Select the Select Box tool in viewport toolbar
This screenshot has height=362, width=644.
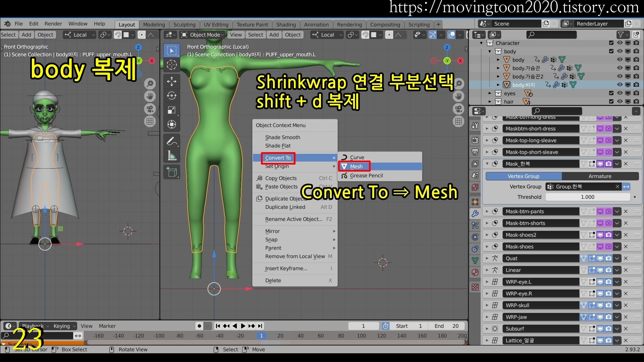pos(172,51)
